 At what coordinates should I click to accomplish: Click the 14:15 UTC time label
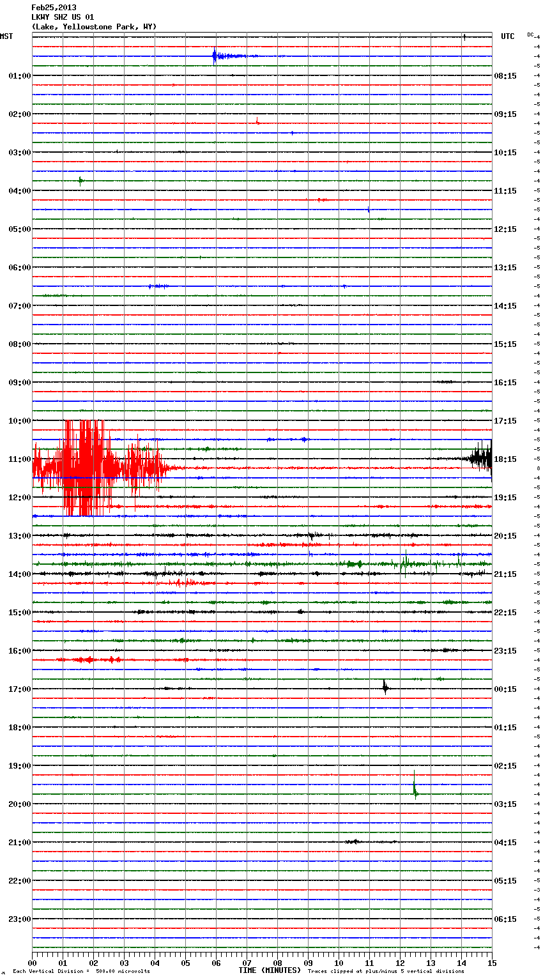[505, 306]
